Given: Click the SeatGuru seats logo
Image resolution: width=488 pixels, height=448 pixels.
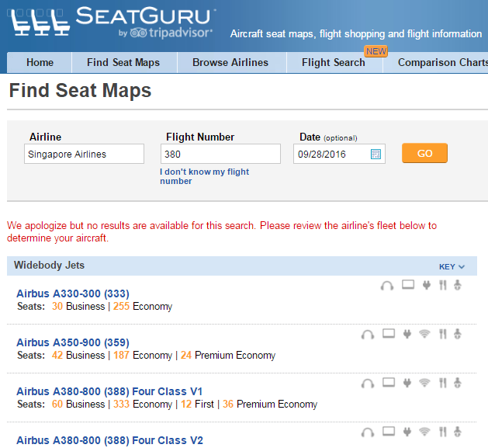Looking at the screenshot, I should coord(40,23).
